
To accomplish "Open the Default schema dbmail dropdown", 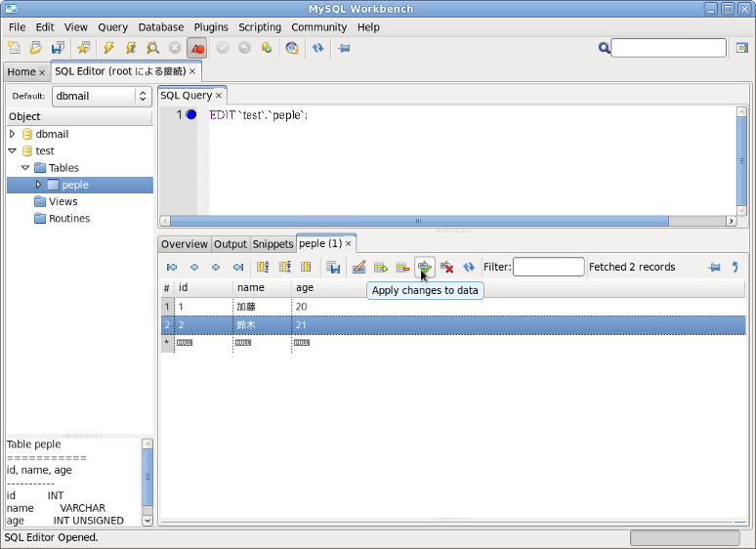I will [103, 96].
